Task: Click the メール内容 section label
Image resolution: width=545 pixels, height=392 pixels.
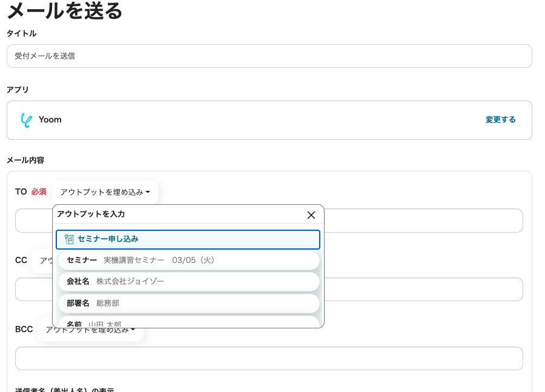Action: click(x=25, y=160)
